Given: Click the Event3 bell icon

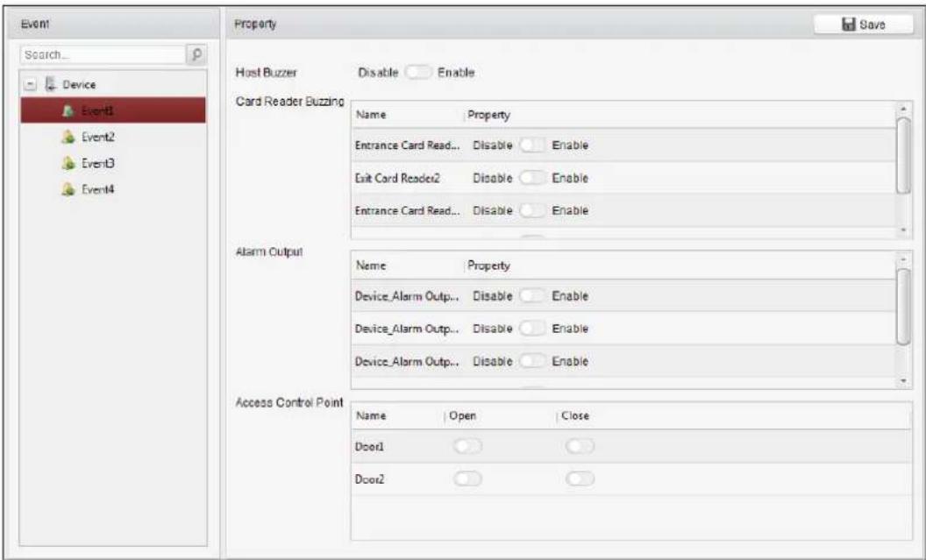Looking at the screenshot, I should [69, 164].
